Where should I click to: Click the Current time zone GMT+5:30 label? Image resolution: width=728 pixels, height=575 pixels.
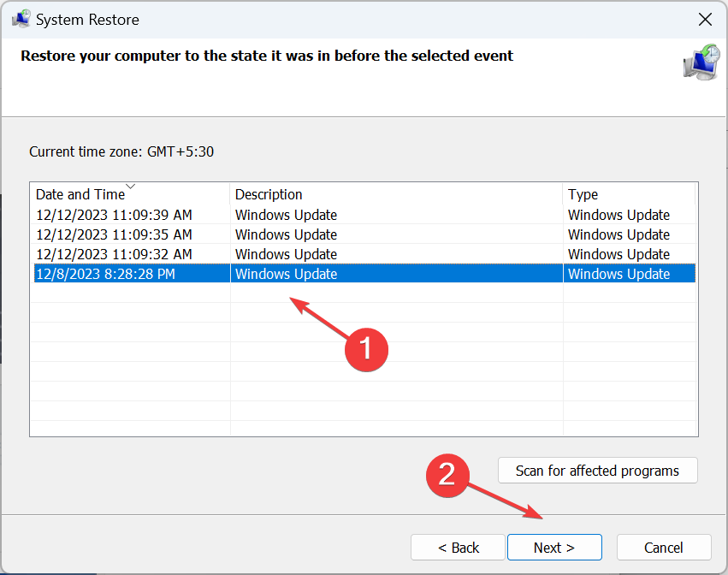pos(121,151)
